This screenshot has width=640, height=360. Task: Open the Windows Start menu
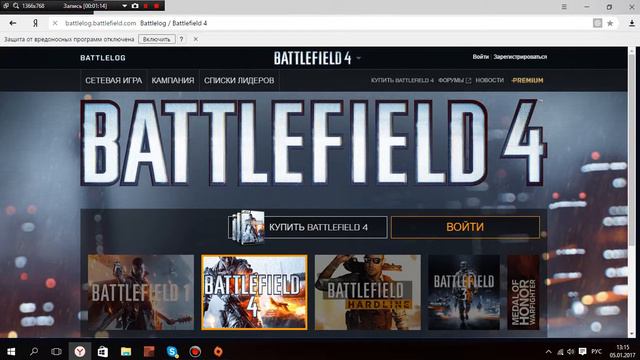pyautogui.click(x=11, y=351)
